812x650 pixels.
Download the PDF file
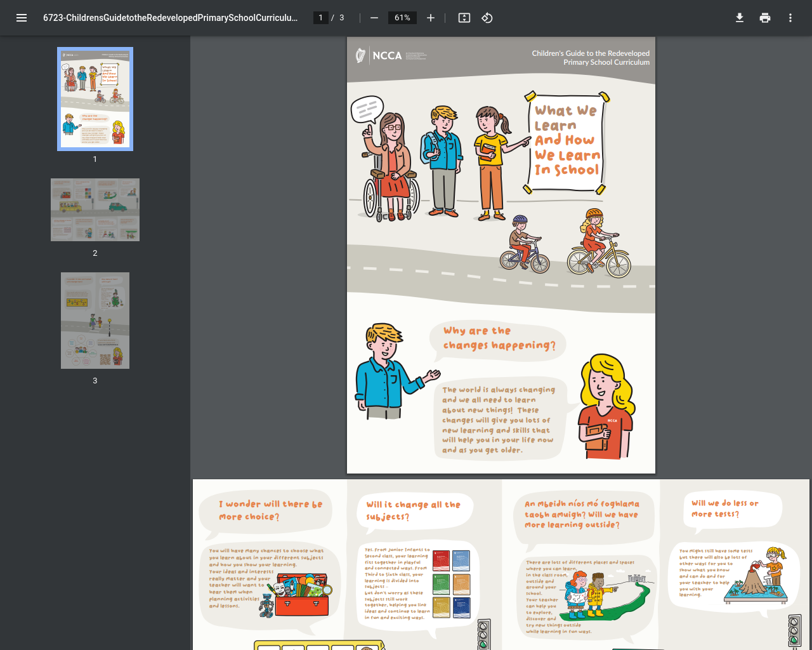pos(740,18)
